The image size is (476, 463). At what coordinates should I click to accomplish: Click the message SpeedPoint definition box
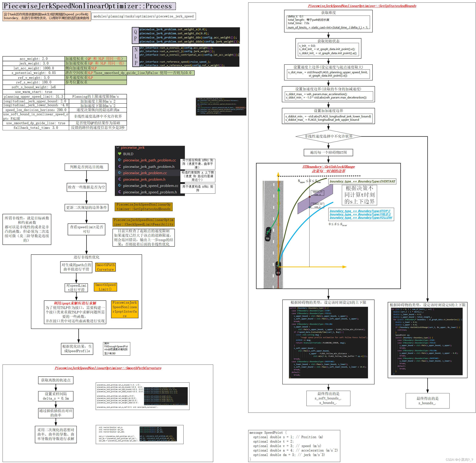coord(294,446)
